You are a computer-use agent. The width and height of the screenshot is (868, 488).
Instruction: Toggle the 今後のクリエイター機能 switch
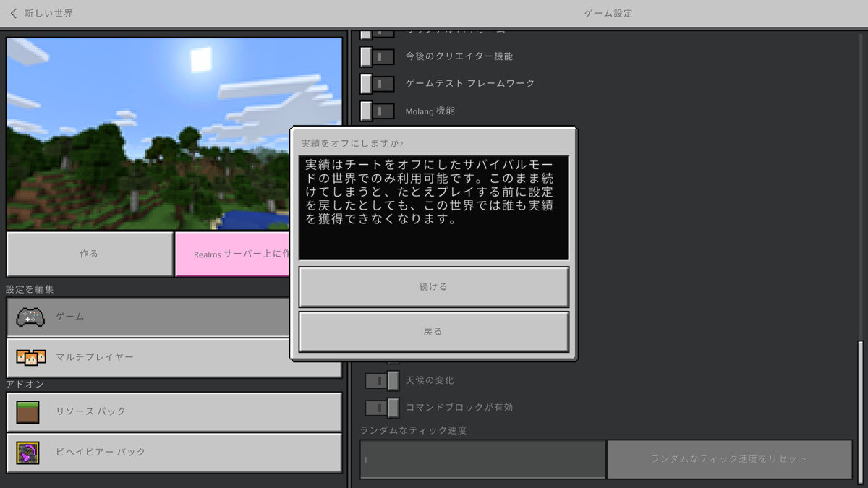click(x=377, y=56)
